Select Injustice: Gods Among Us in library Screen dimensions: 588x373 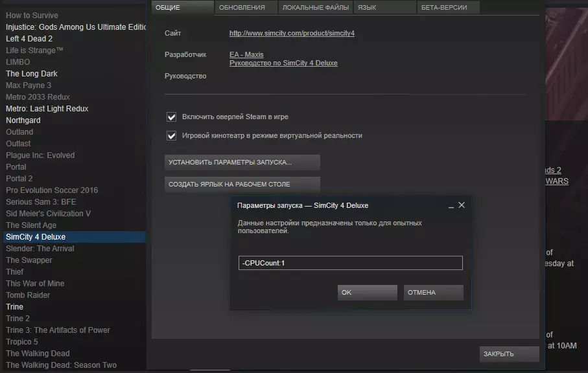[76, 27]
